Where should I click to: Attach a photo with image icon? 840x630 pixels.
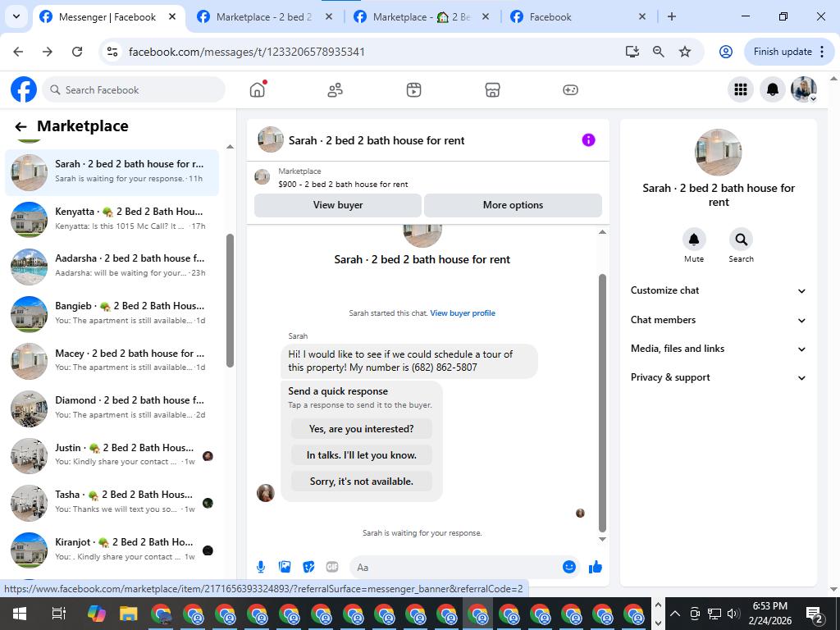click(285, 567)
